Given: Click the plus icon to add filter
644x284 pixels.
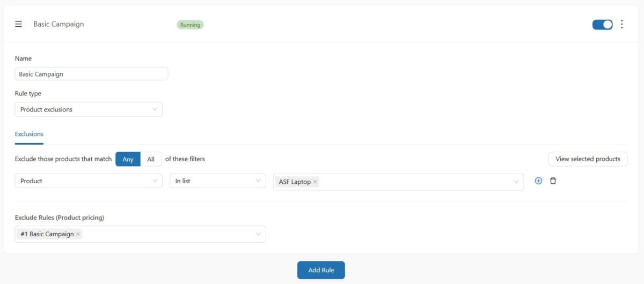Looking at the screenshot, I should pos(538,181).
